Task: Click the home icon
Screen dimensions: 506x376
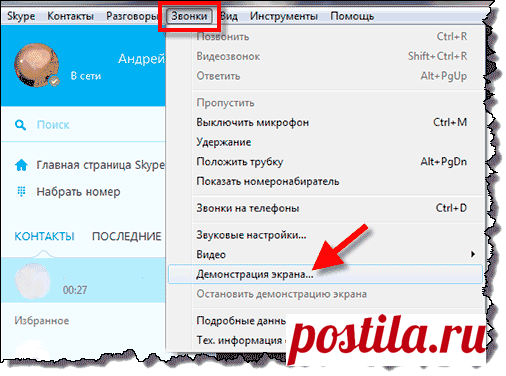Action: [x=21, y=165]
